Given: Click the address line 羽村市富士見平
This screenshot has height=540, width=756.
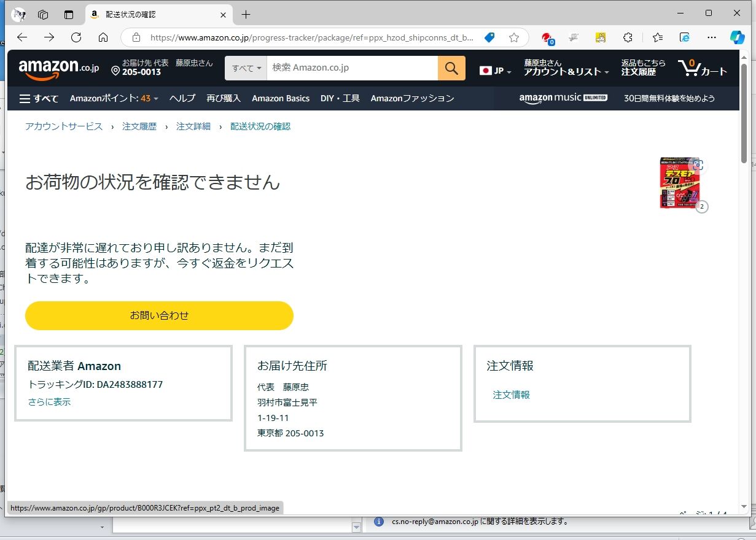Looking at the screenshot, I should tap(287, 403).
